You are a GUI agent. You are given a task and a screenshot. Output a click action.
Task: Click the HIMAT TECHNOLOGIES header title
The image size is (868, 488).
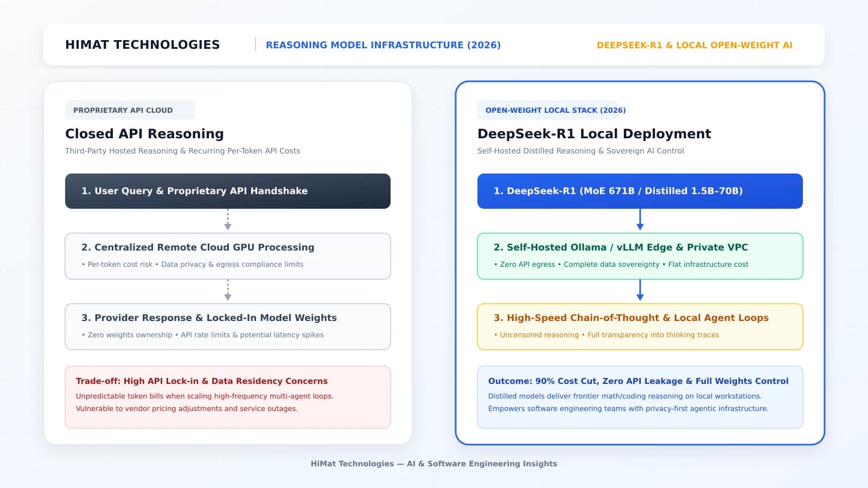142,45
